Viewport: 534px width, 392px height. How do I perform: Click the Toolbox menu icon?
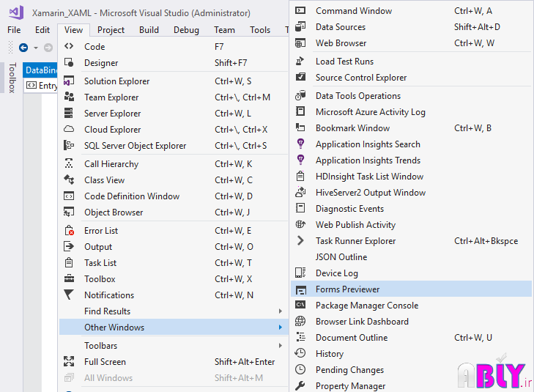click(69, 278)
